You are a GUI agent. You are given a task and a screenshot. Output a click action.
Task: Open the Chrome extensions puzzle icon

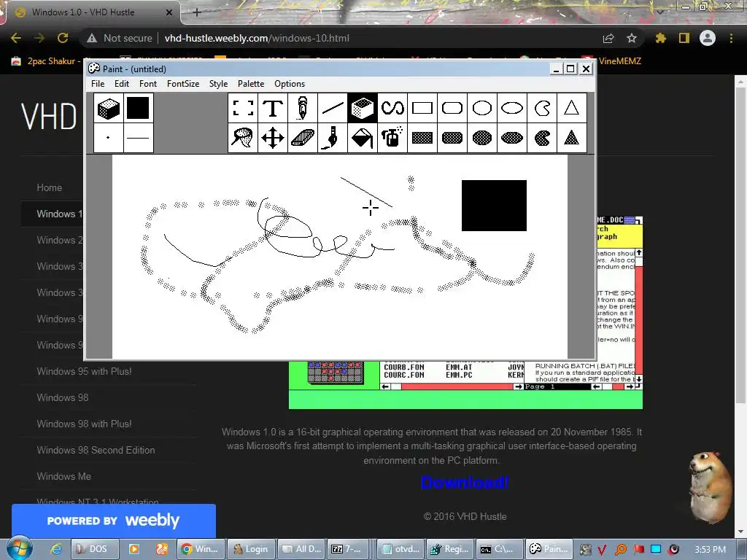[660, 38]
